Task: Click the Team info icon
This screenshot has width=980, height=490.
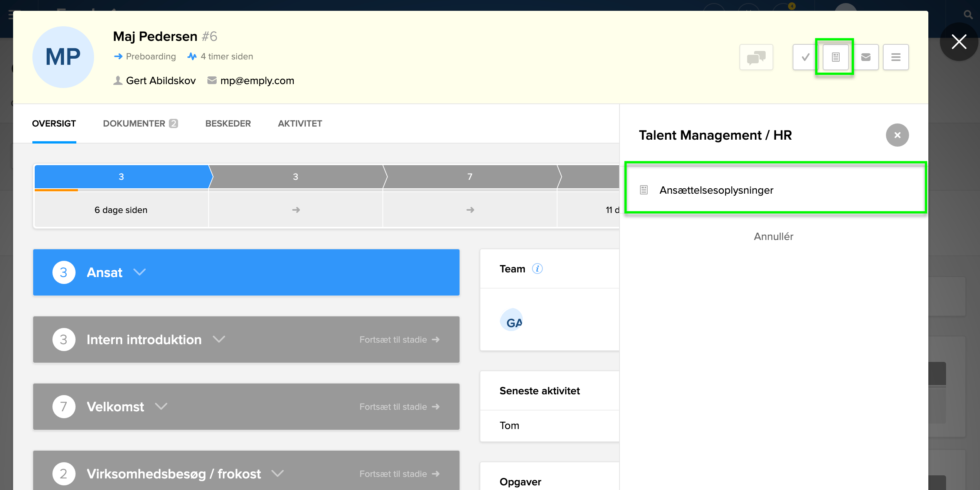Action: tap(537, 269)
